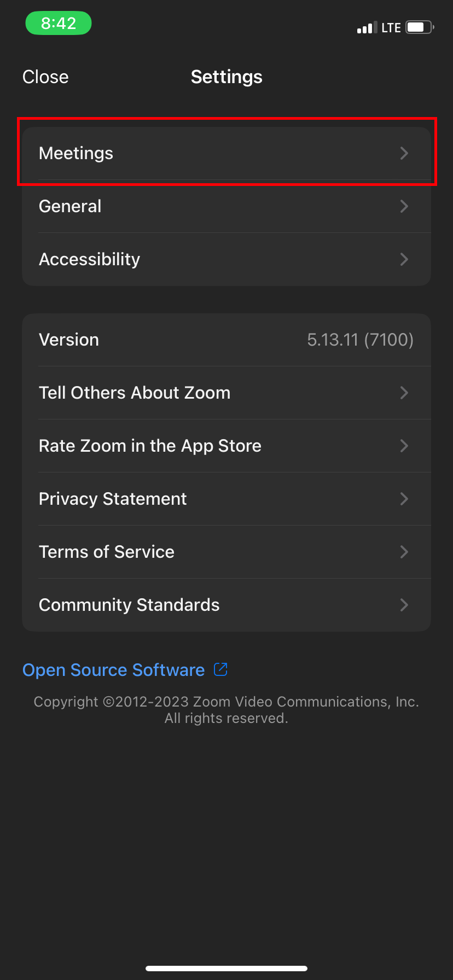Click the external link icon
Screen dimensions: 453x980
[220, 669]
